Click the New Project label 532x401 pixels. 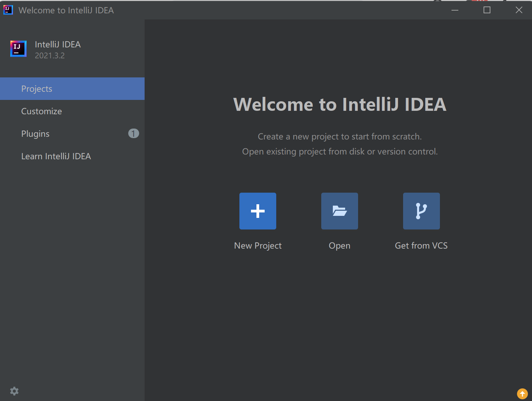(258, 246)
